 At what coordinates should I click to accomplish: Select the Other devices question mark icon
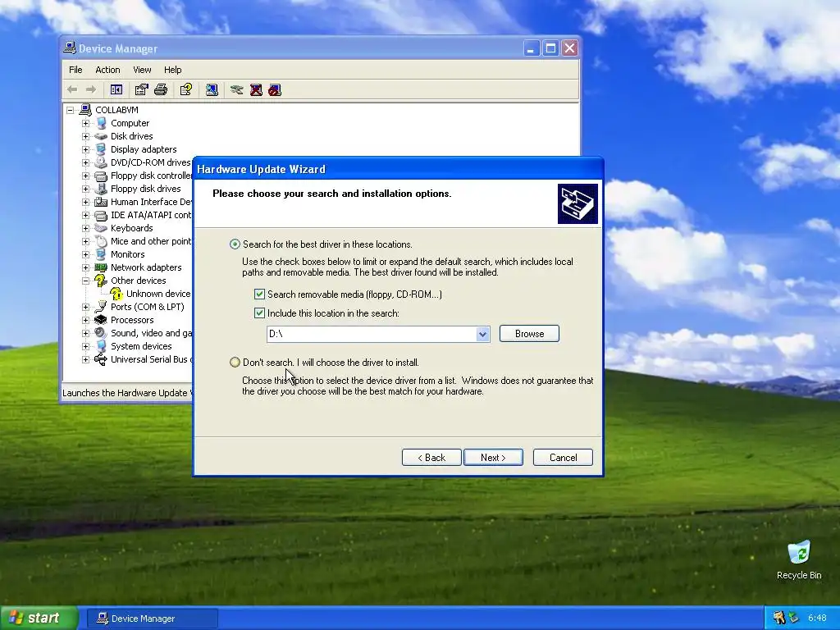[101, 281]
